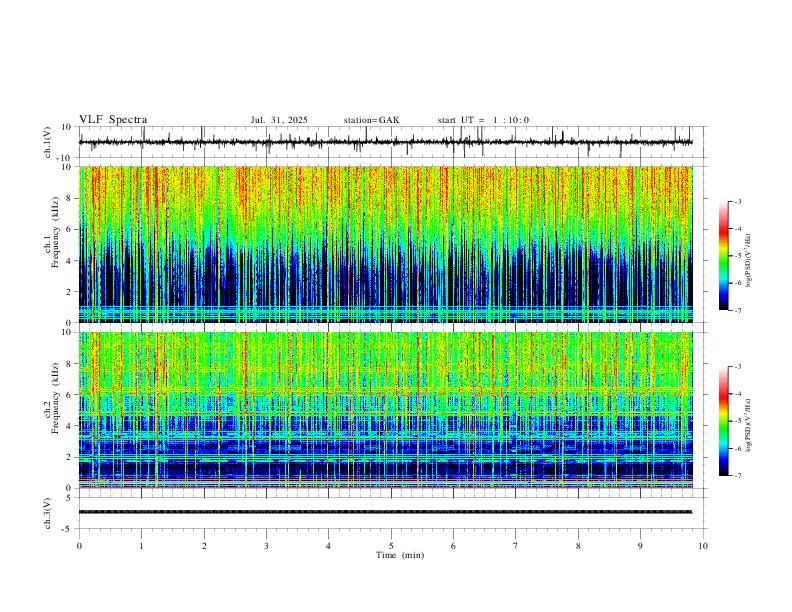Click the ch.3 voltage trace band
Viewport: 792px width, 612px height.
coord(386,512)
